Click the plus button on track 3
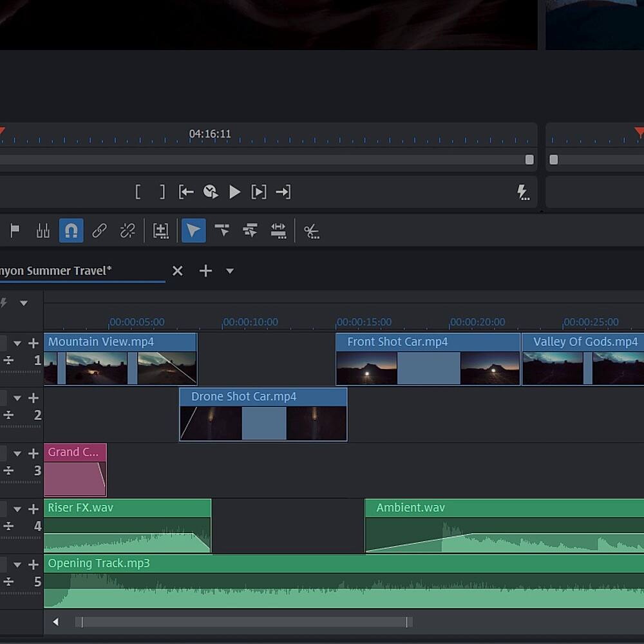The width and height of the screenshot is (644, 644). pos(33,454)
